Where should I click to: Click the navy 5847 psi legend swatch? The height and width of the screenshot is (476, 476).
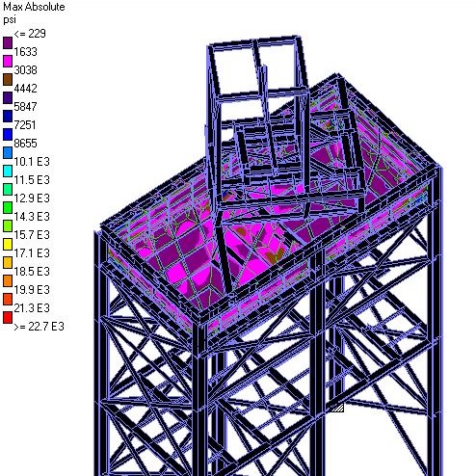(x=8, y=116)
